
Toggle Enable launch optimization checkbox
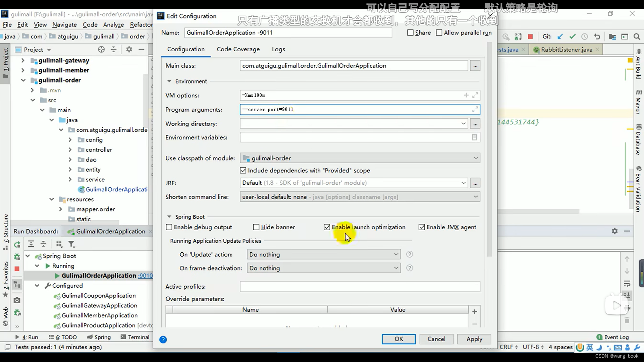(x=327, y=227)
